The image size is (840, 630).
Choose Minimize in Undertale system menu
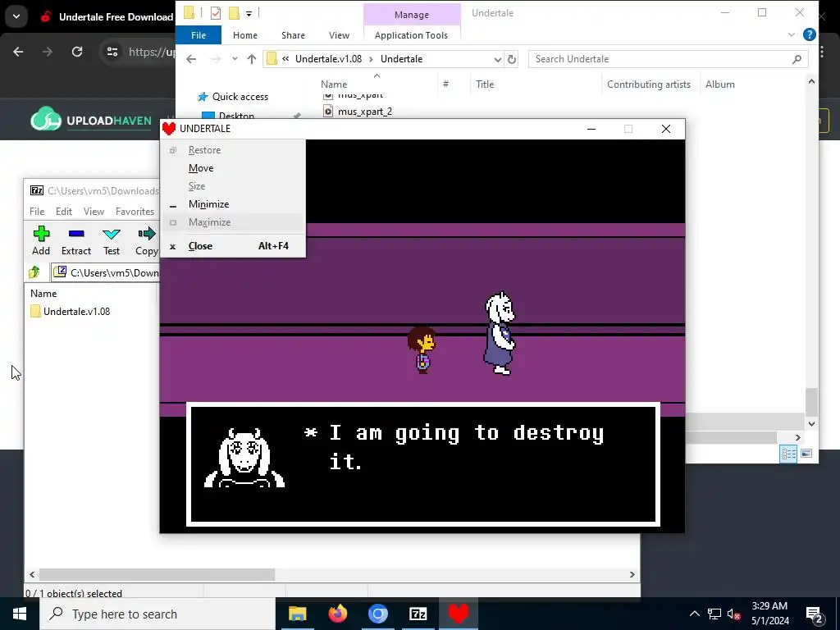click(232, 204)
